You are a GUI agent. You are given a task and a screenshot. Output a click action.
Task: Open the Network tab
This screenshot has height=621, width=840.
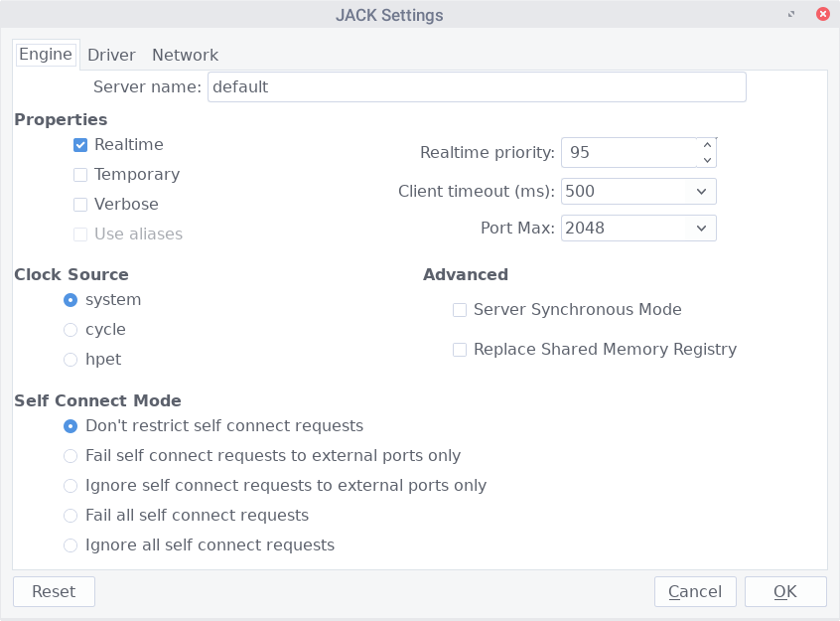pyautogui.click(x=185, y=55)
